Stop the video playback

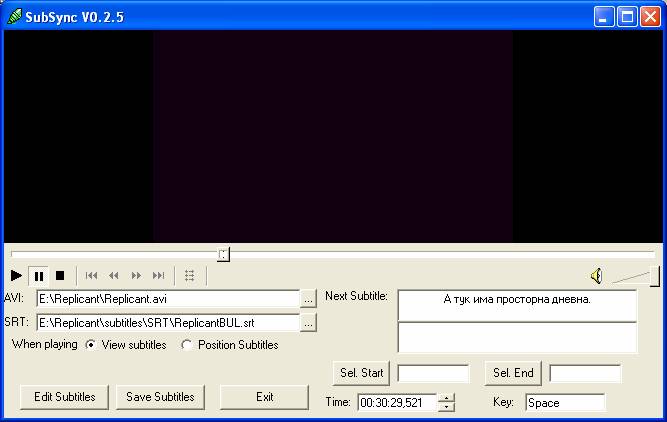click(60, 276)
